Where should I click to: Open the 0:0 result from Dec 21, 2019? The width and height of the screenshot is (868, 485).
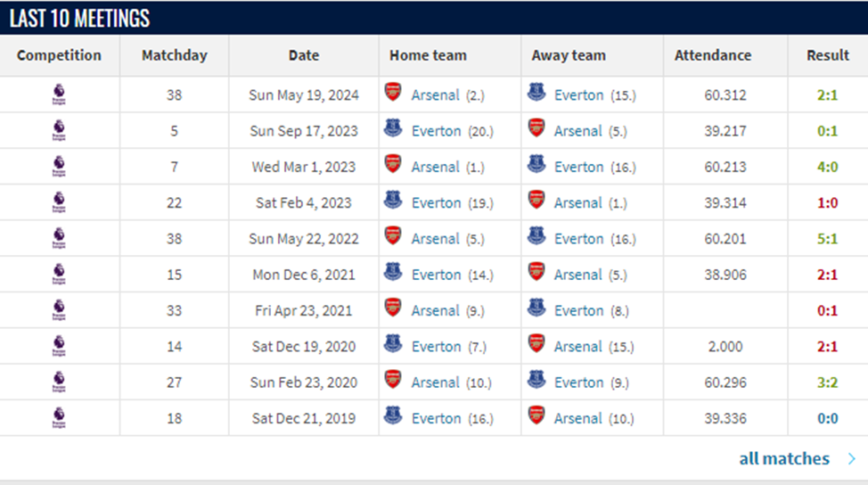(828, 418)
